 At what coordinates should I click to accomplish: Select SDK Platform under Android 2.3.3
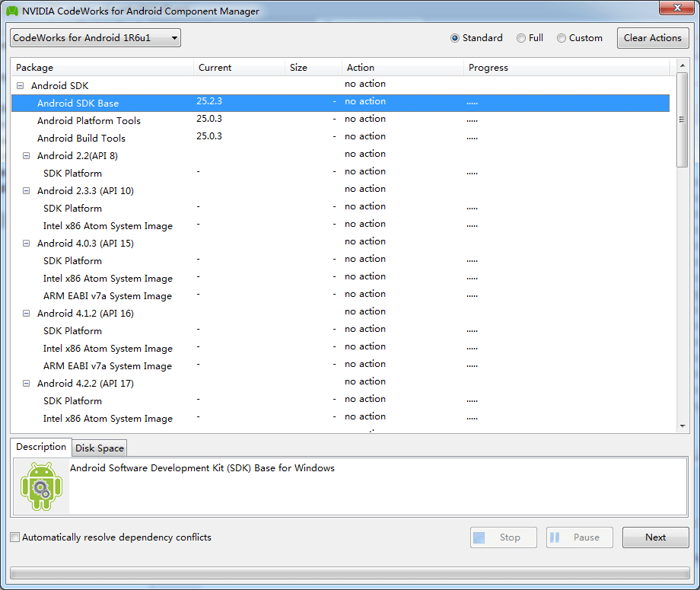click(x=340, y=208)
